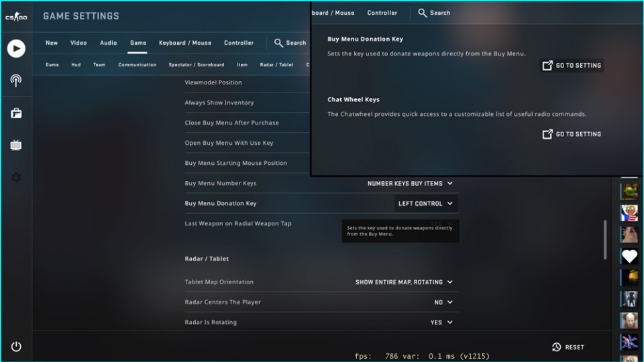Click the Always Show Inventory setting label
This screenshot has width=644, height=362.
[219, 103]
